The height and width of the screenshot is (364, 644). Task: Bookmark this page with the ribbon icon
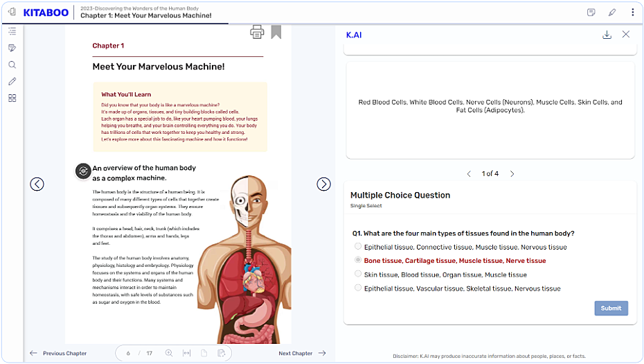[x=276, y=32]
